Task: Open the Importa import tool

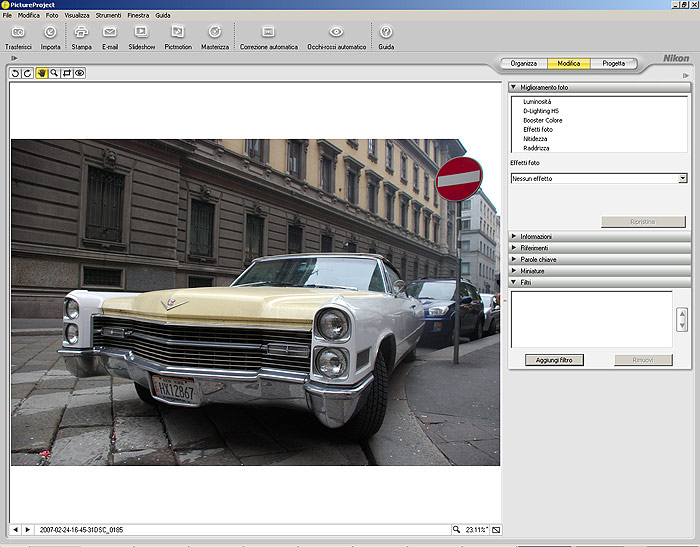Action: (50, 33)
